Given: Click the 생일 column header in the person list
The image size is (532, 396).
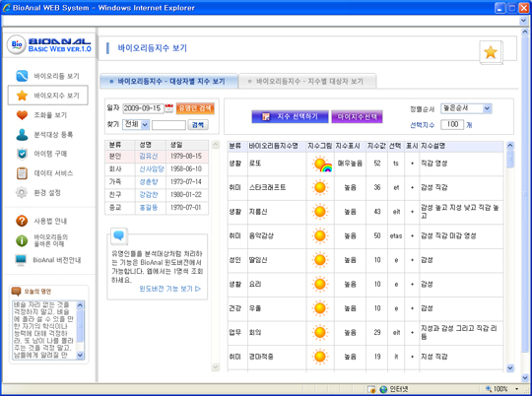Looking at the screenshot, I should pyautogui.click(x=187, y=145).
